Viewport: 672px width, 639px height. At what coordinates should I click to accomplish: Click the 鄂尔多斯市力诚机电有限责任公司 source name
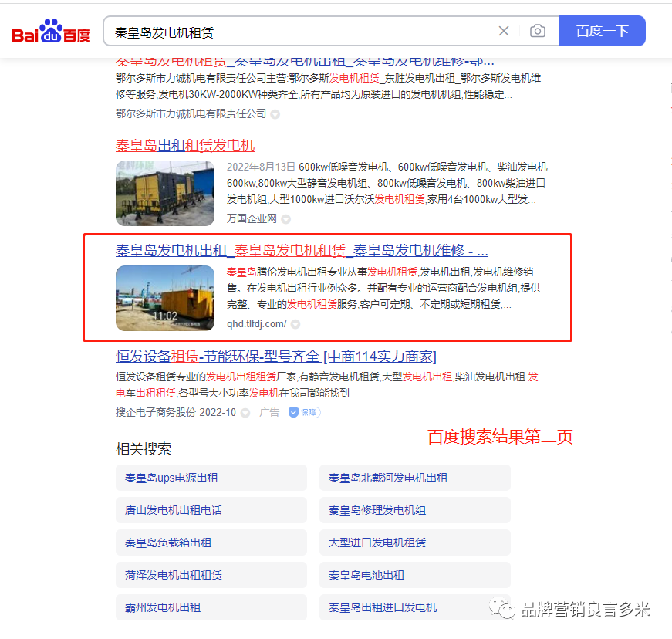tap(191, 114)
